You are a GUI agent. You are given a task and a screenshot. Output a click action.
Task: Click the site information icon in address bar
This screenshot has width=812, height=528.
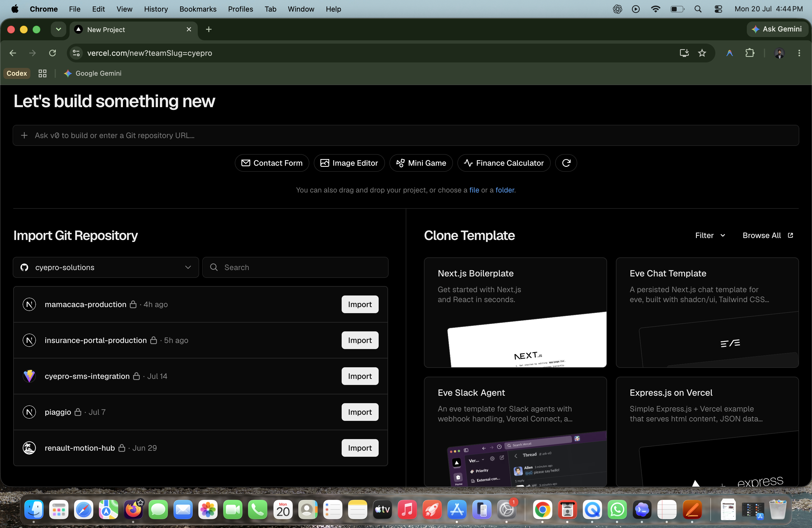click(x=77, y=53)
